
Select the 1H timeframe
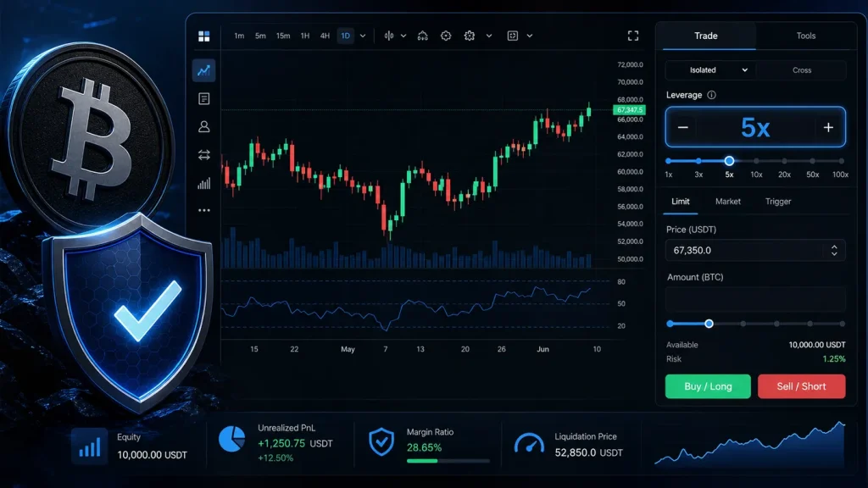tap(305, 36)
